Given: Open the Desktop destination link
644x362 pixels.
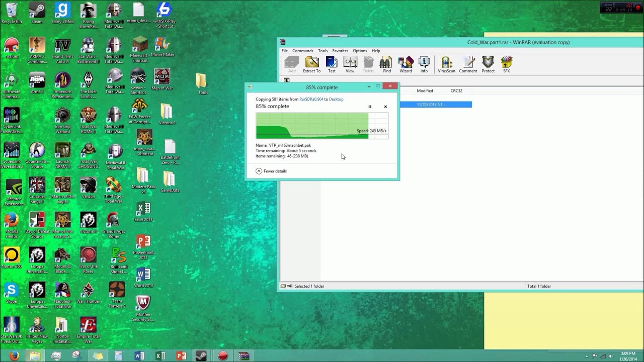Looking at the screenshot, I should tap(336, 99).
